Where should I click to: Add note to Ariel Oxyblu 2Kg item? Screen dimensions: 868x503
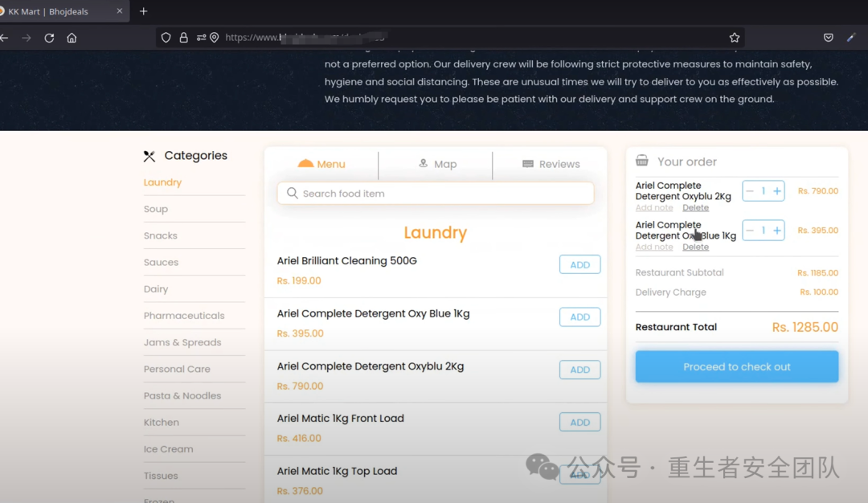[654, 207]
